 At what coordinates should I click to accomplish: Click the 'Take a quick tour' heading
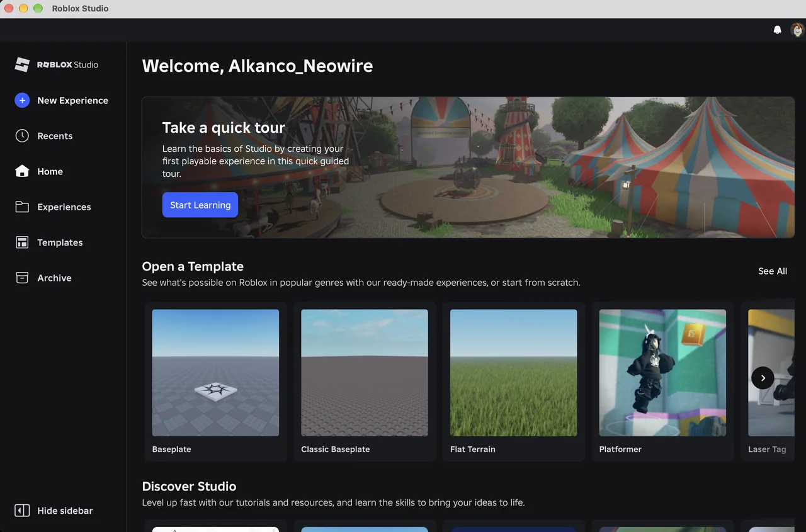(224, 128)
